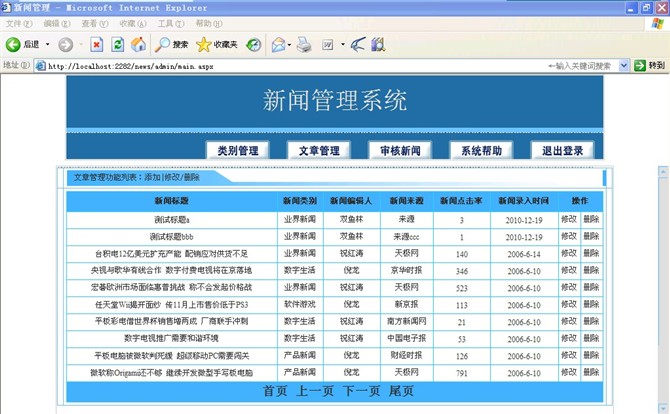Click the IE Back arrow icon
670x414 pixels.
pyautogui.click(x=13, y=44)
